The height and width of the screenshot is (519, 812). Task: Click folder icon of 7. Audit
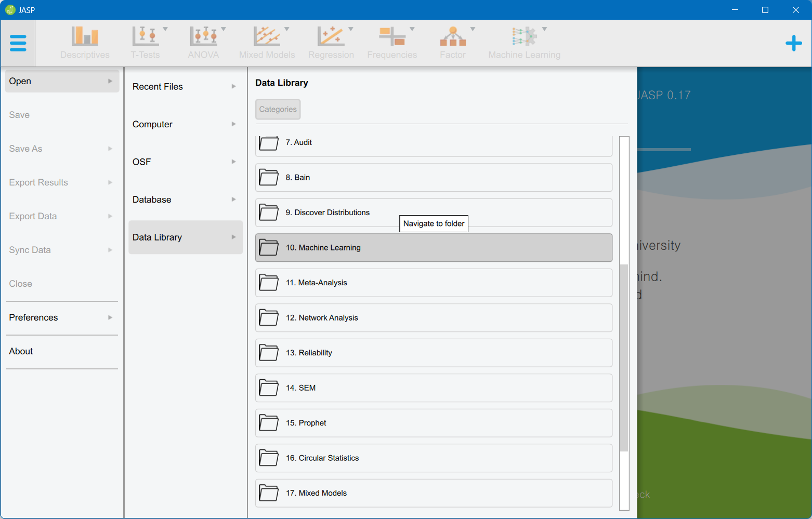(269, 143)
